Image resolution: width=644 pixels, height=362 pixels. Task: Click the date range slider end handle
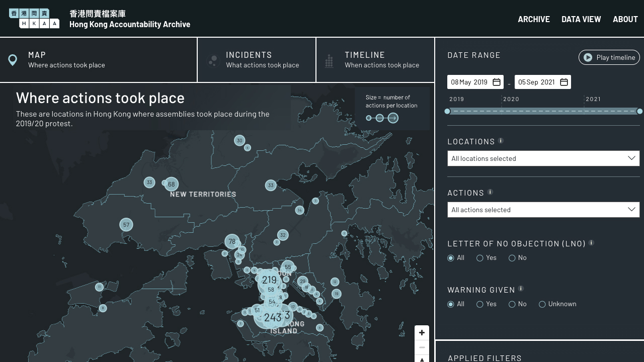click(639, 111)
